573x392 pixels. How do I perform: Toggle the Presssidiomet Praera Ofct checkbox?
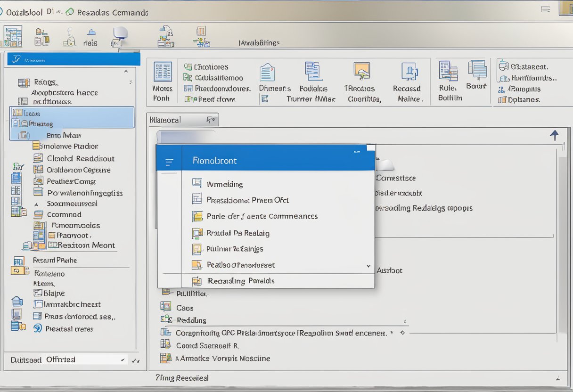click(197, 200)
